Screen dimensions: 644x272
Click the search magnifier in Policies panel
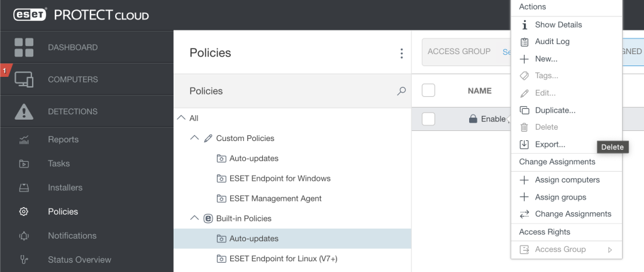pyautogui.click(x=401, y=91)
